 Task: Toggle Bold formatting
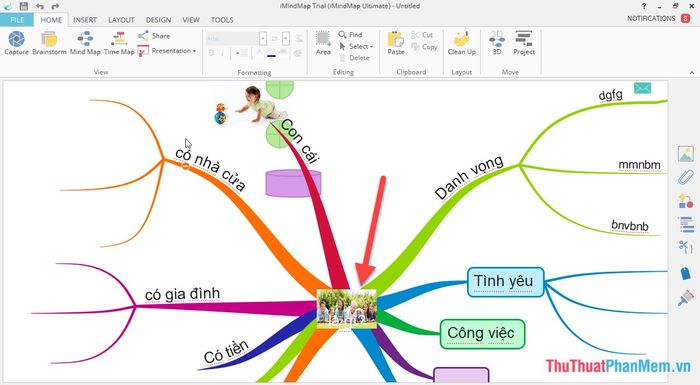click(211, 53)
